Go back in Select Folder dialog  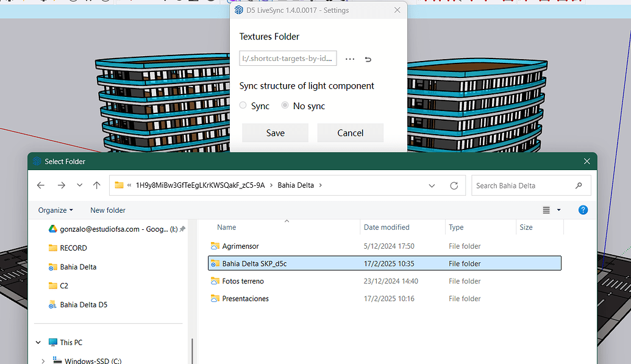pos(41,185)
